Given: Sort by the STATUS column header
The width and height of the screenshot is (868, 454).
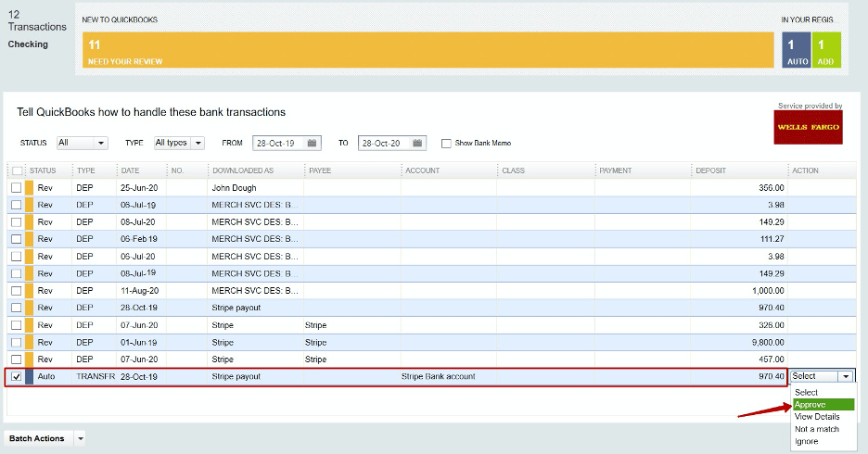Looking at the screenshot, I should coord(43,170).
